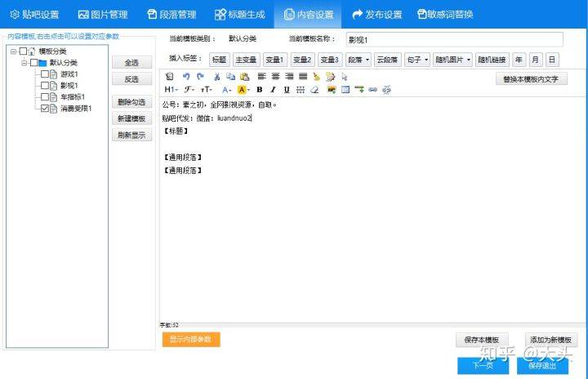
Task: Click 新建模板 button
Action: (132, 118)
